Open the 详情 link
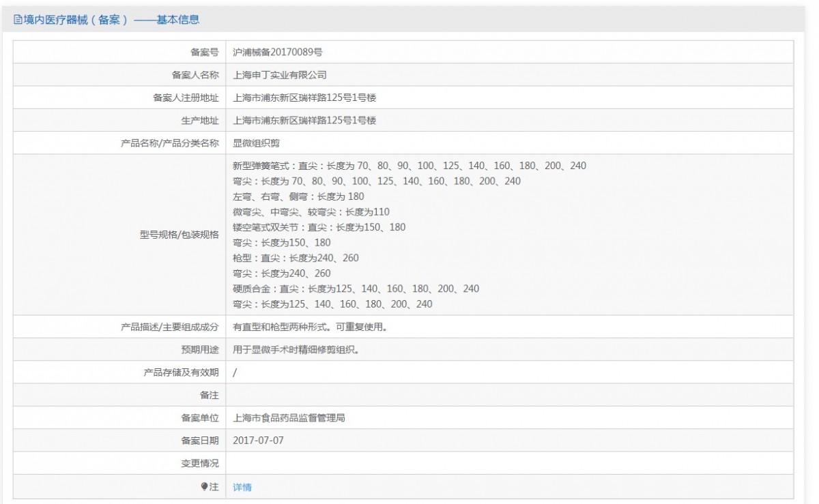 pyautogui.click(x=242, y=487)
